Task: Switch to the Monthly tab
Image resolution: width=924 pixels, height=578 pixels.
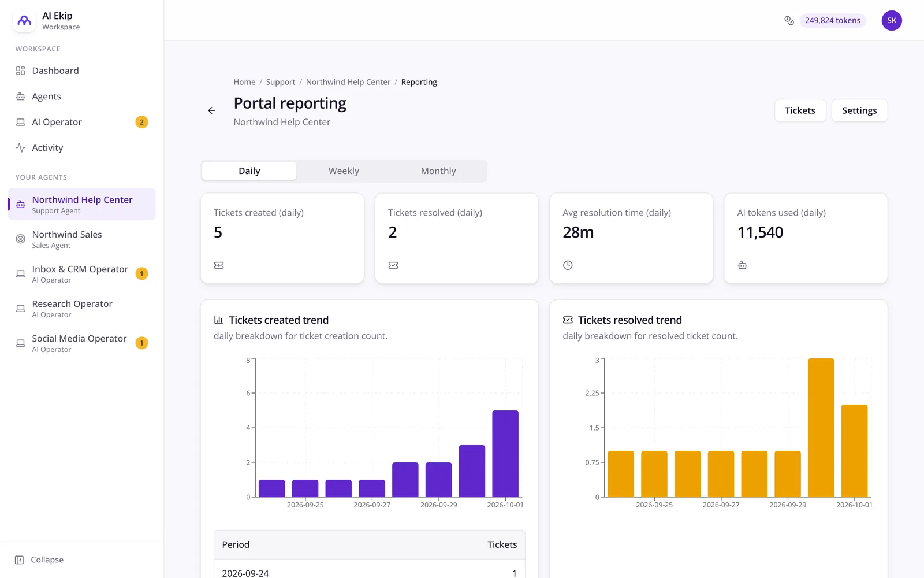Action: point(438,171)
